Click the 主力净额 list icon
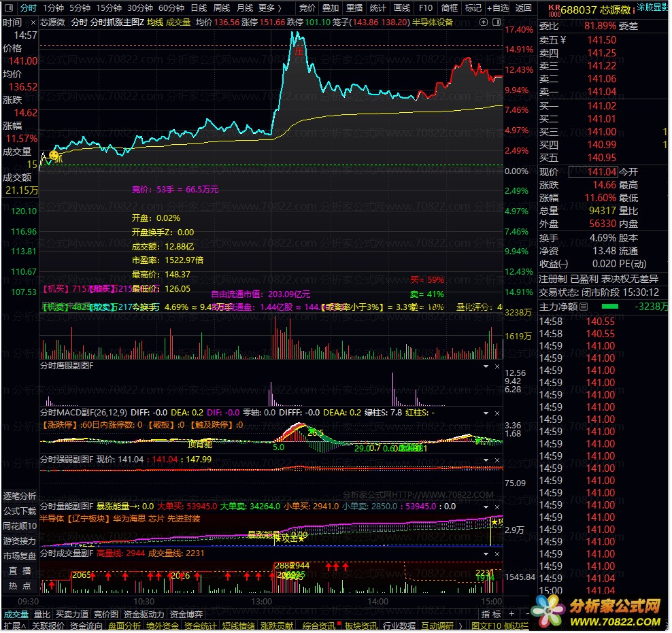This screenshot has width=672, height=633. coord(585,307)
